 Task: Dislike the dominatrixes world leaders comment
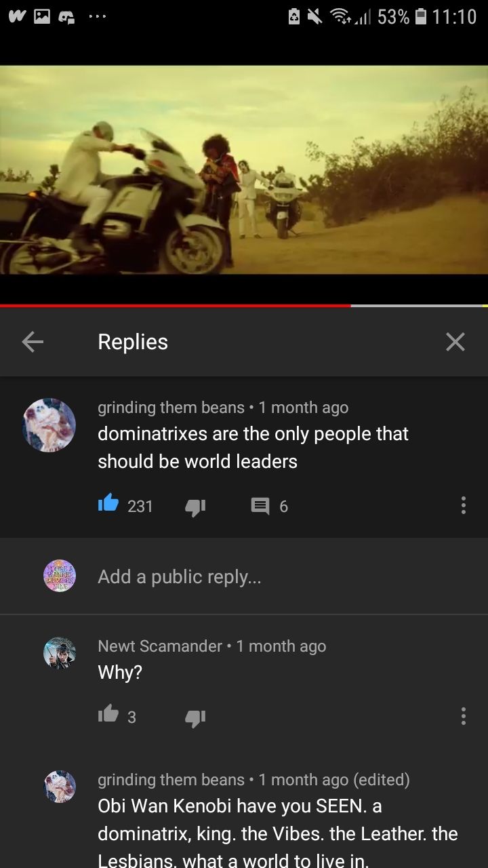tap(195, 507)
